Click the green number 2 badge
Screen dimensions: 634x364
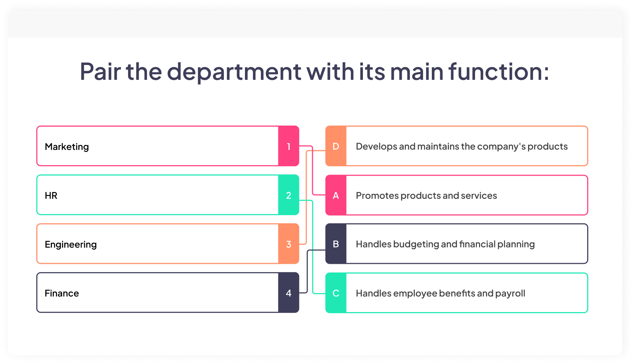(x=289, y=195)
